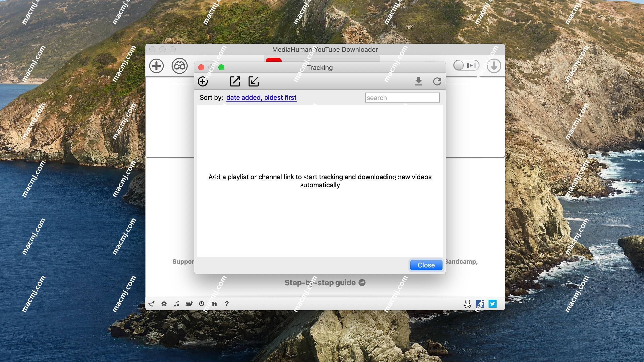Download all tracked items in Tracking dialog
Viewport: 644px width, 362px height.
419,81
